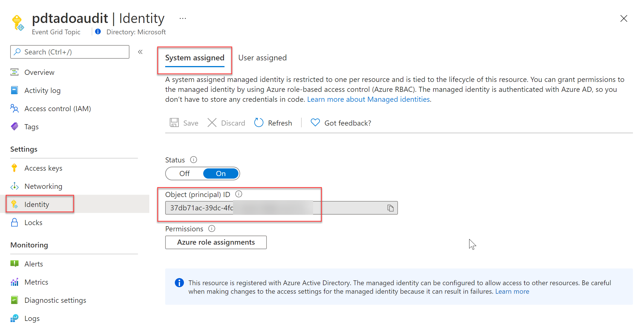Collapse the left navigation menu
Screen dimensions: 644x328
point(140,52)
